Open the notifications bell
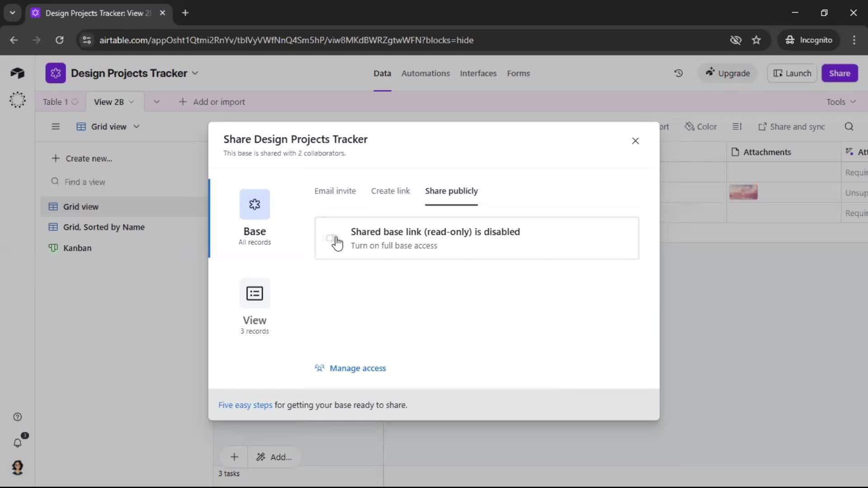 click(x=17, y=443)
